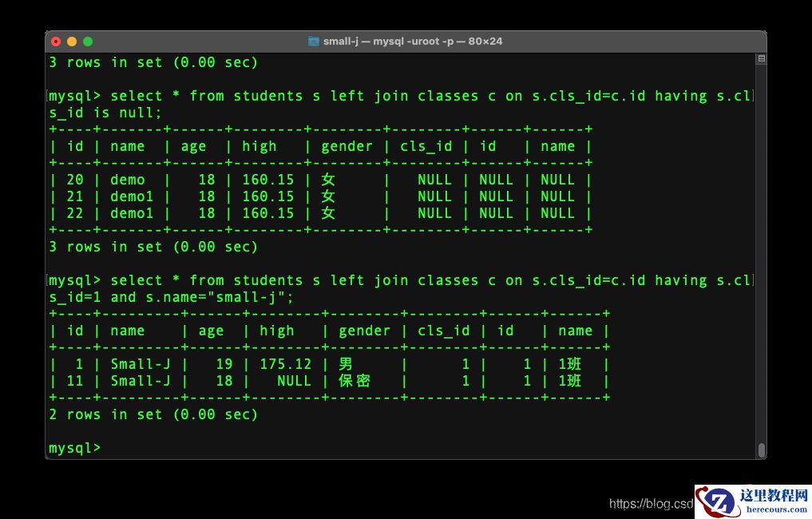Click the "NULL" high value in row 11
The width and height of the screenshot is (812, 519).
point(294,381)
